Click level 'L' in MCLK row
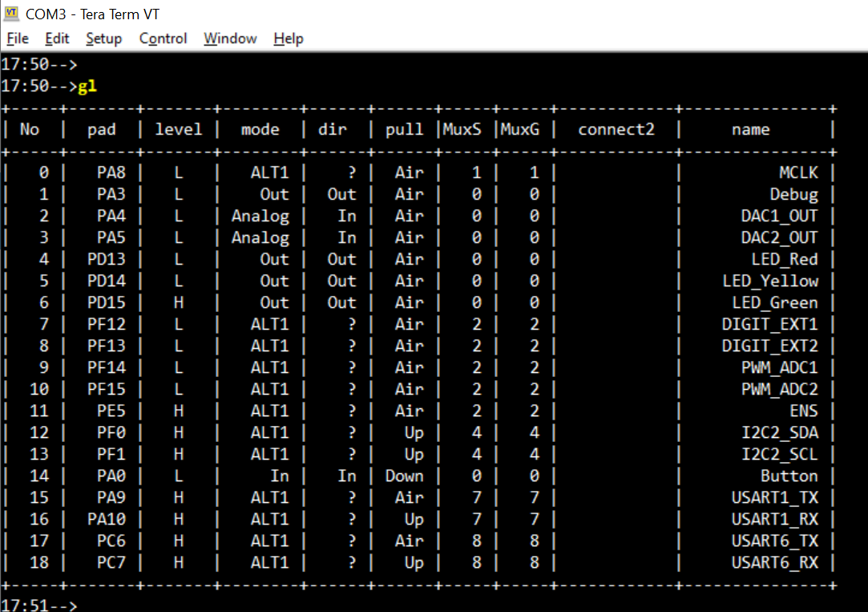The image size is (868, 612). (178, 172)
